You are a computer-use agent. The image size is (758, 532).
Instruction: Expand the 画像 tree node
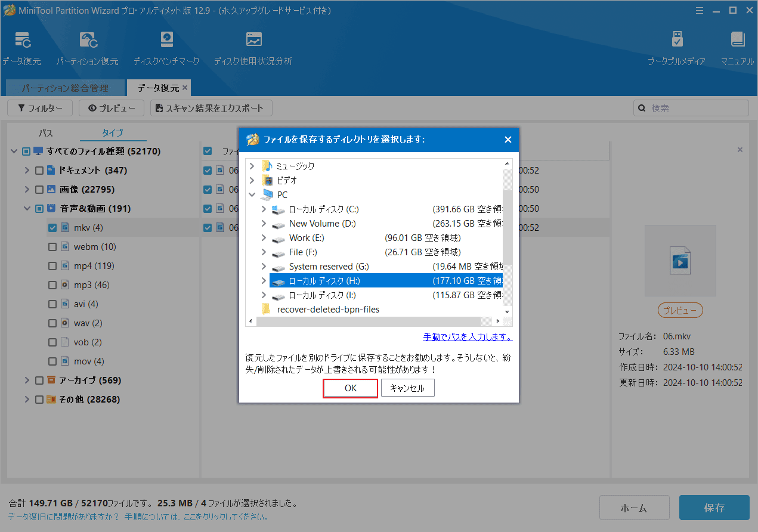point(27,190)
